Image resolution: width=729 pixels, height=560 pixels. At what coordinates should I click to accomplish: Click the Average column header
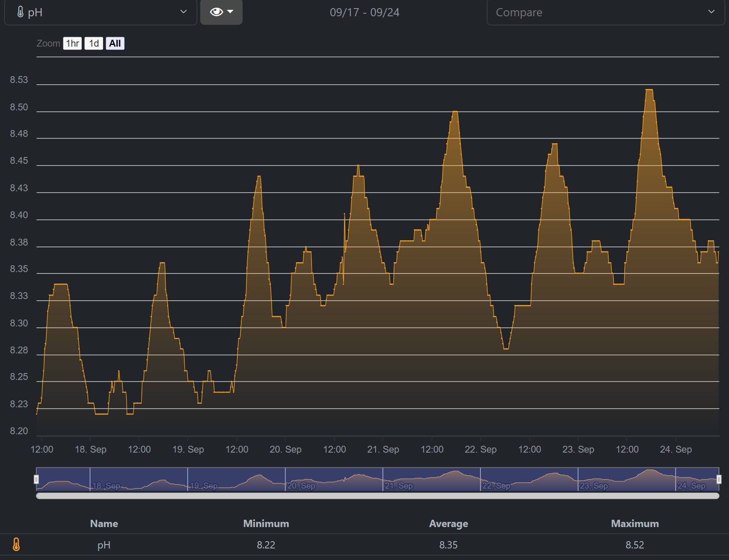[448, 524]
